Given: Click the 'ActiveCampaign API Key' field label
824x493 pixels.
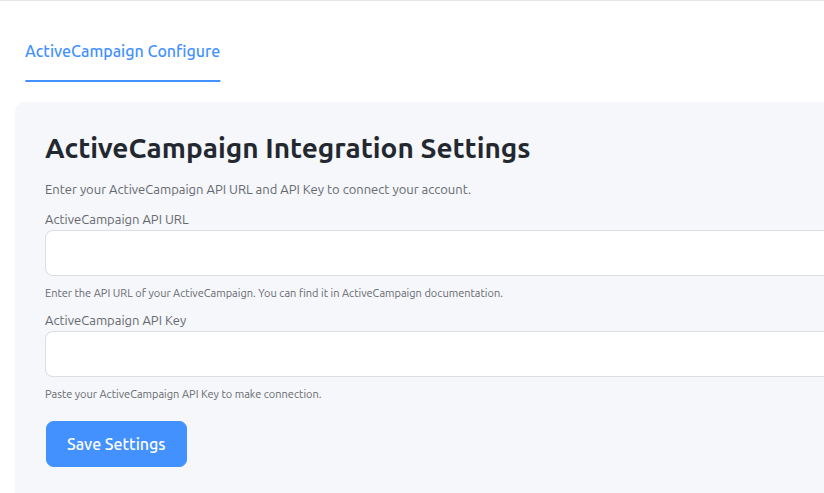Looking at the screenshot, I should tap(116, 321).
